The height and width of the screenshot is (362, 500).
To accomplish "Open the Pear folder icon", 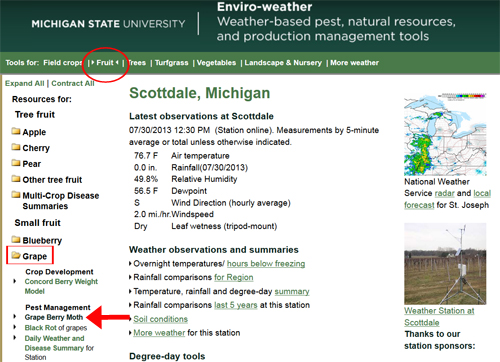I will pos(16,163).
